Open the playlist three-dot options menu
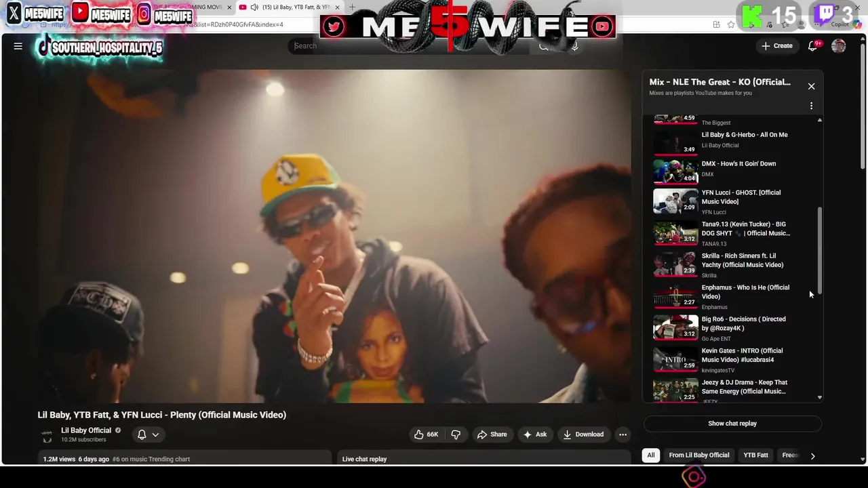Viewport: 868px width, 488px height. 811,106
